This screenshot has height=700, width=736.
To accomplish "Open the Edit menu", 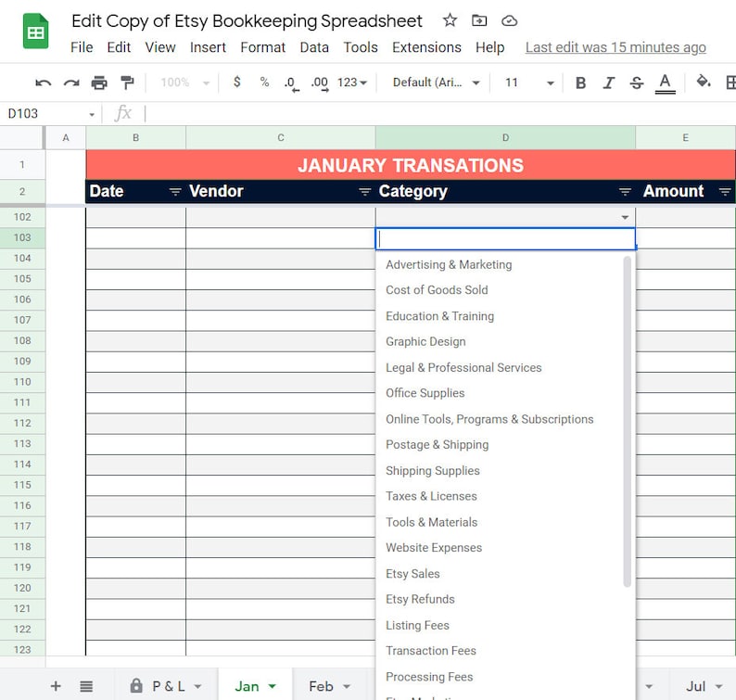I will pyautogui.click(x=119, y=47).
